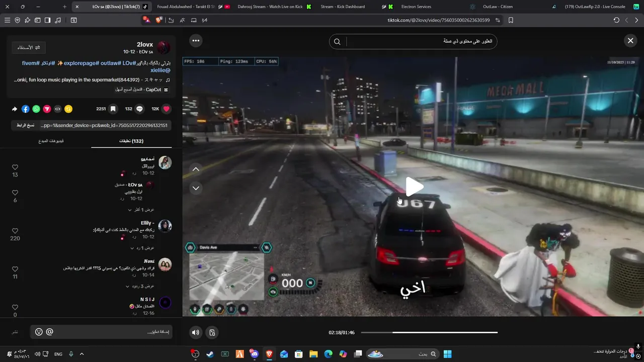Click the TikTok URL in the address bar
The image size is (644, 362).
click(x=439, y=20)
